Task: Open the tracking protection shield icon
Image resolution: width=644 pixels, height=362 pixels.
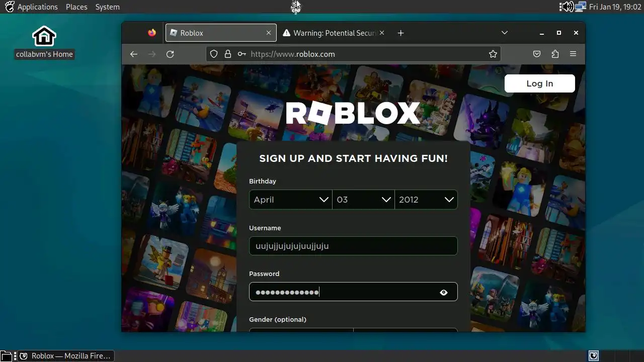Action: [214, 54]
